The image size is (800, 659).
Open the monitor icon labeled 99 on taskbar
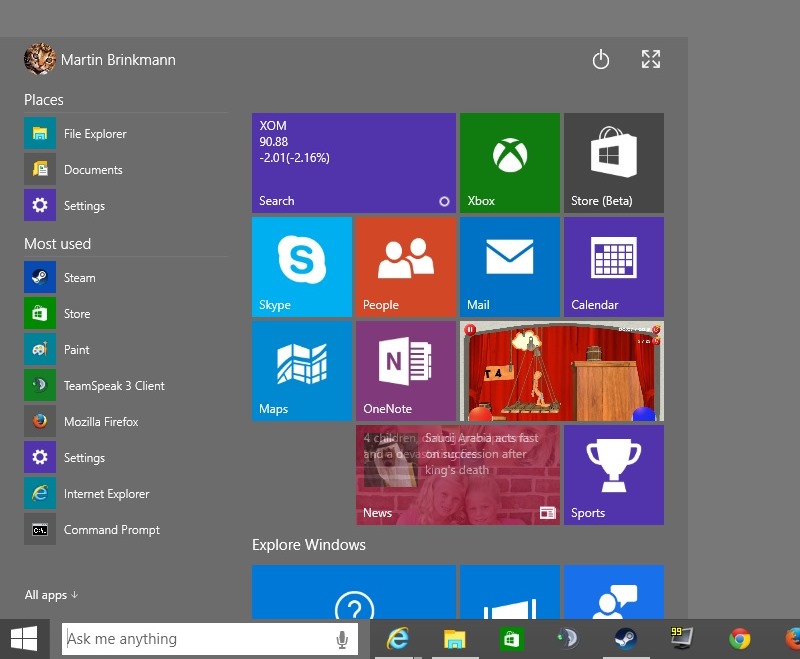pos(682,638)
